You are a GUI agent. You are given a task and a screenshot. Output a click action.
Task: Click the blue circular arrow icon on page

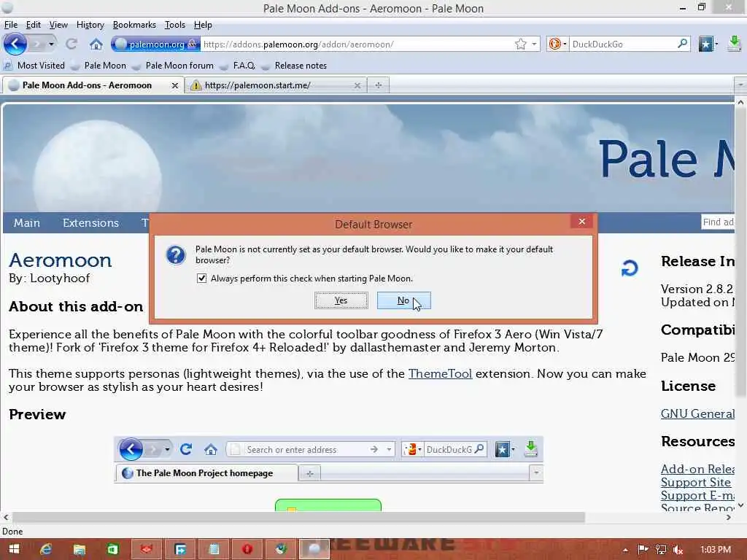[630, 268]
